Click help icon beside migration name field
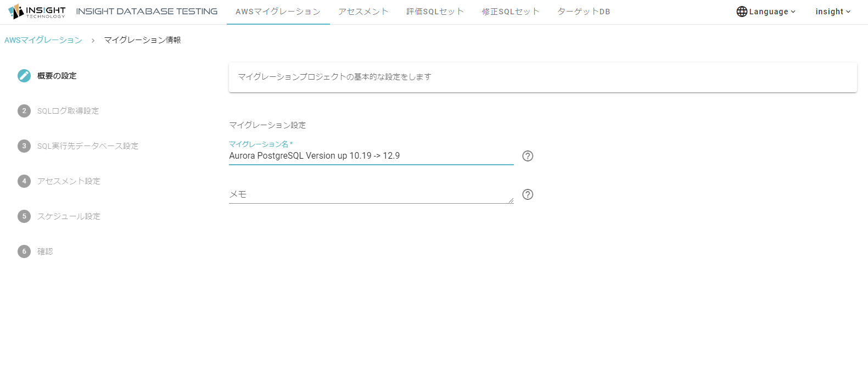Image resolution: width=868 pixels, height=386 pixels. 528,156
